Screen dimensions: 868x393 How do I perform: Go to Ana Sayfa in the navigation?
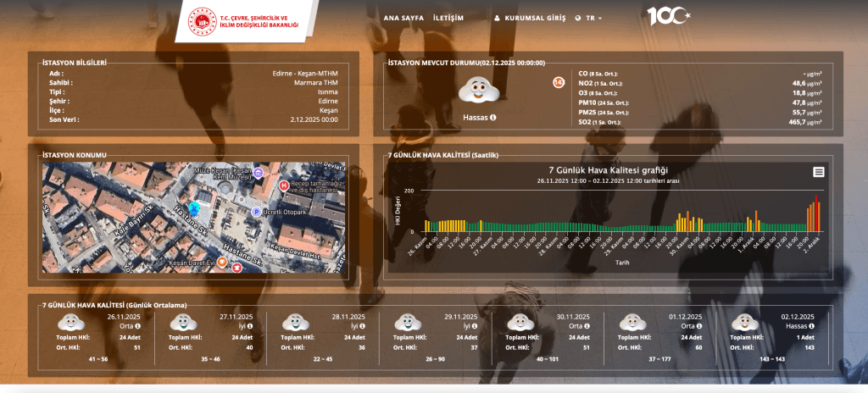[x=403, y=18]
